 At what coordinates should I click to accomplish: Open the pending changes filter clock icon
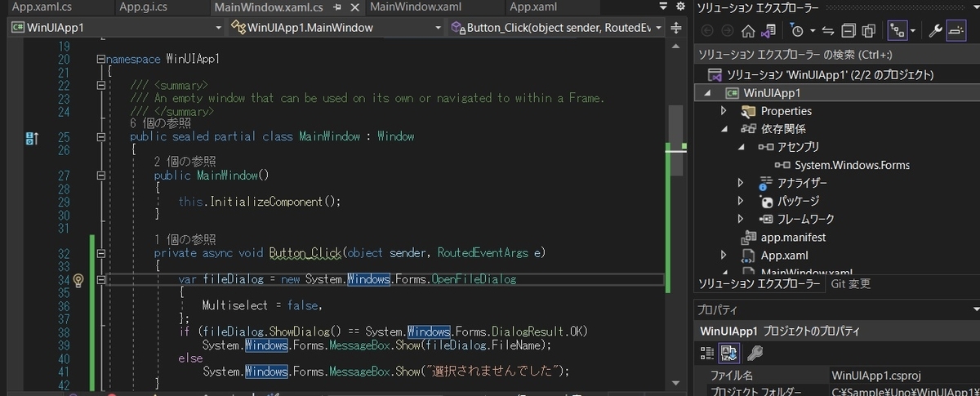click(x=797, y=31)
